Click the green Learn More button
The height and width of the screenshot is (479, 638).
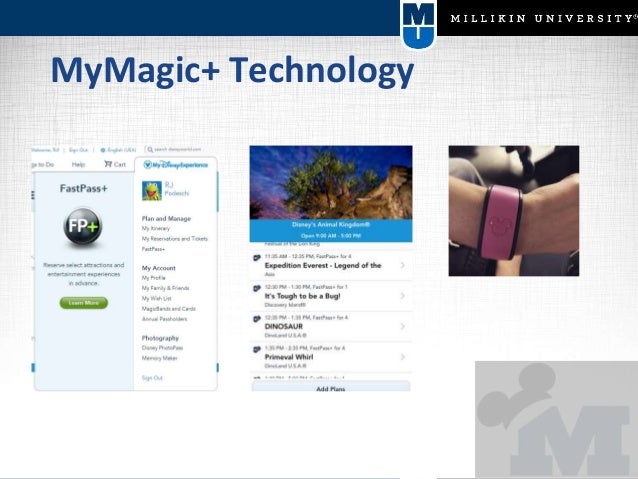[84, 303]
